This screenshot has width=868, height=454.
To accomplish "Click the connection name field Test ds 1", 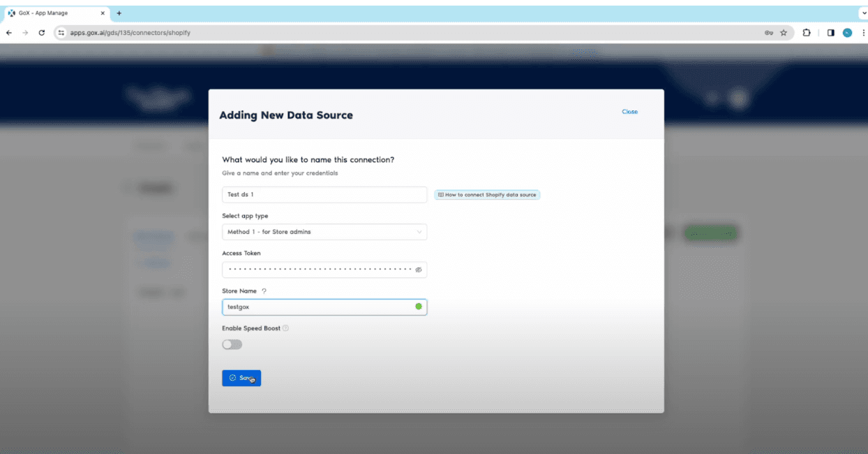I will pos(324,195).
